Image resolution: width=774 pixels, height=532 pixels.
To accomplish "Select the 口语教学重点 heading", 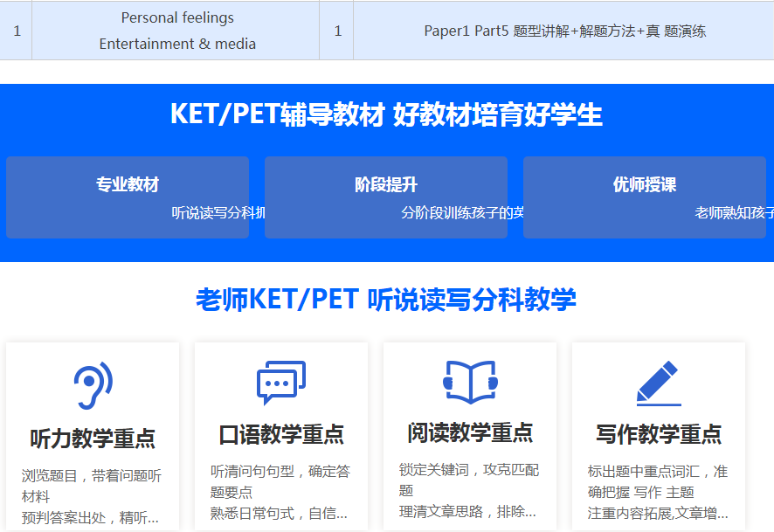I will (x=281, y=434).
